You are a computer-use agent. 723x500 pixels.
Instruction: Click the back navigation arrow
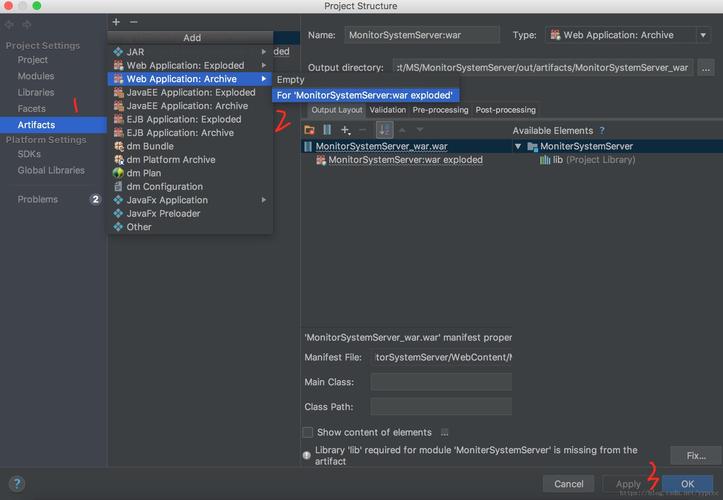9,25
